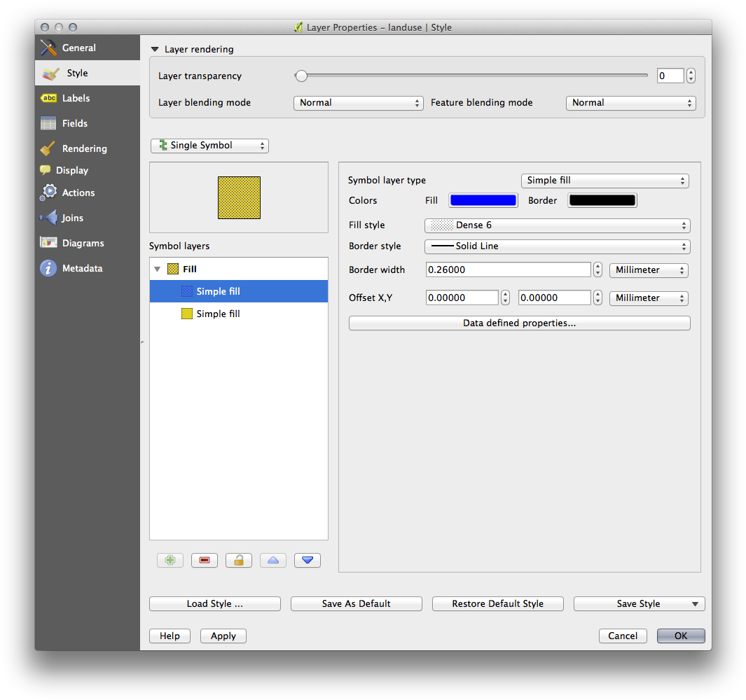Click the Apply button
The image size is (746, 700).
[x=223, y=636]
